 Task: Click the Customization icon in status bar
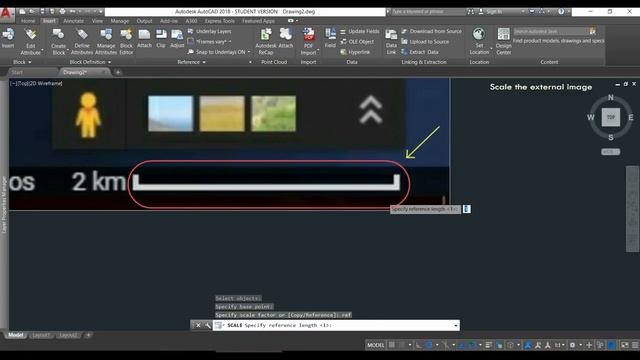635,345
